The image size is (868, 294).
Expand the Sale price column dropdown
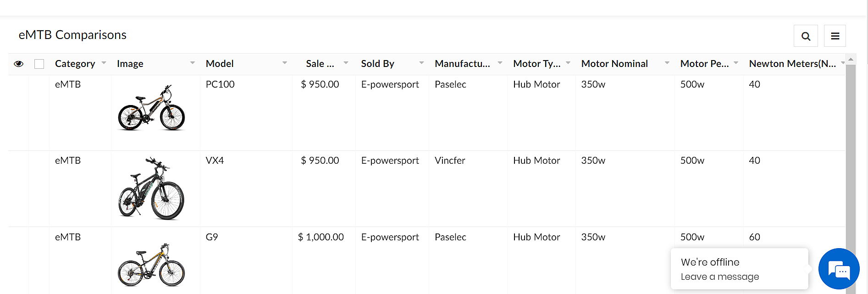[x=345, y=63]
